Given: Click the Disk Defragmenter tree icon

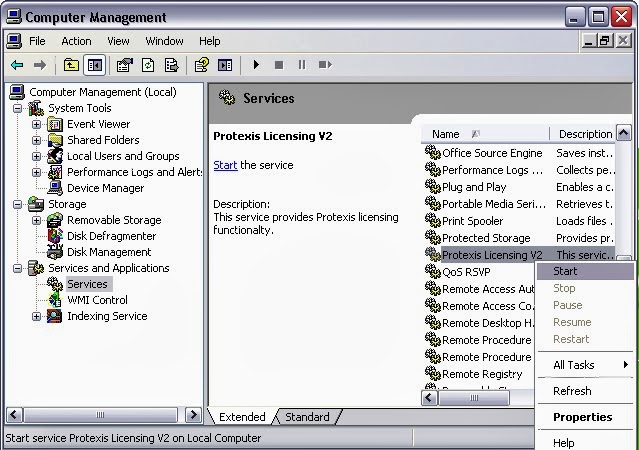Looking at the screenshot, I should coord(55,236).
